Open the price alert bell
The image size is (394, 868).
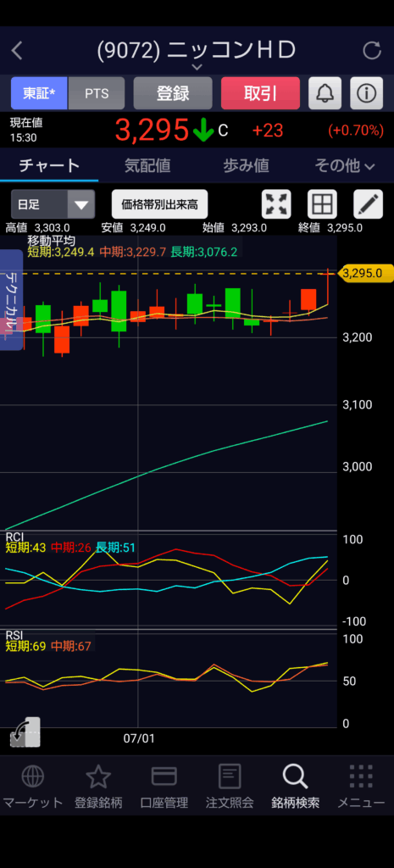[x=325, y=93]
